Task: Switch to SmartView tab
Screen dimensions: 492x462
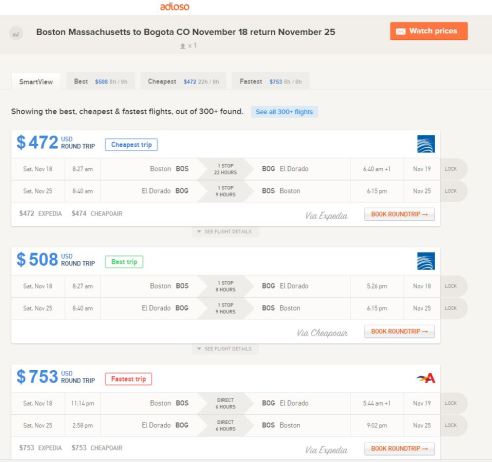Action: pyautogui.click(x=36, y=81)
